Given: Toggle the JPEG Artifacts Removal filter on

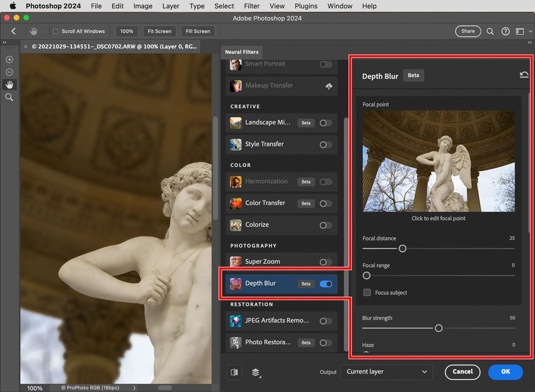Looking at the screenshot, I should (326, 321).
